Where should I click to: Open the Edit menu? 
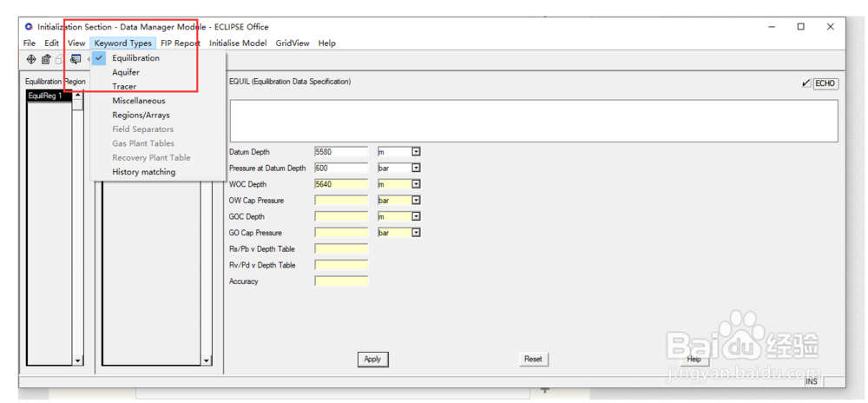51,43
